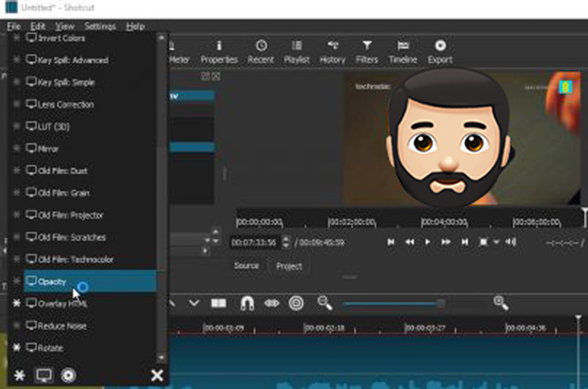Show audio filters using disc icon
588x389 pixels.
point(69,375)
